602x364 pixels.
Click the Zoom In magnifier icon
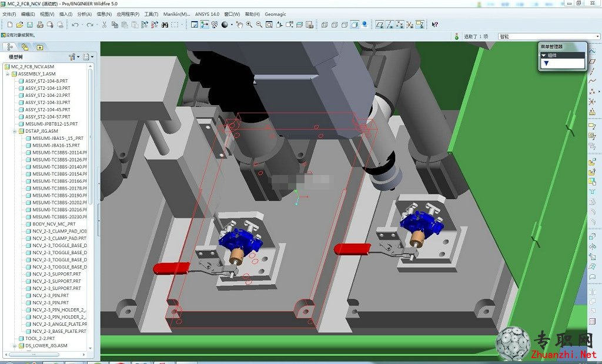coord(249,25)
